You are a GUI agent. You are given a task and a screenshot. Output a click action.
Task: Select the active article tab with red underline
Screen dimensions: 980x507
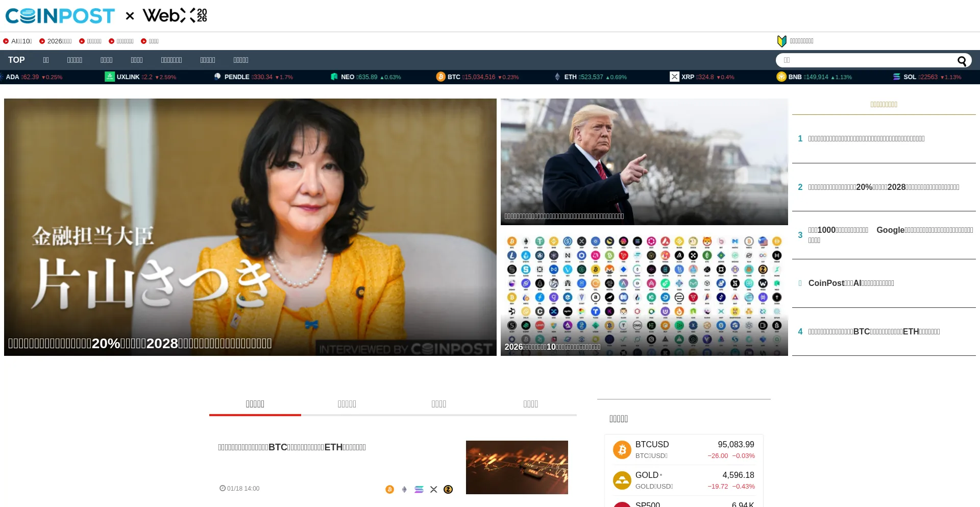pyautogui.click(x=255, y=404)
